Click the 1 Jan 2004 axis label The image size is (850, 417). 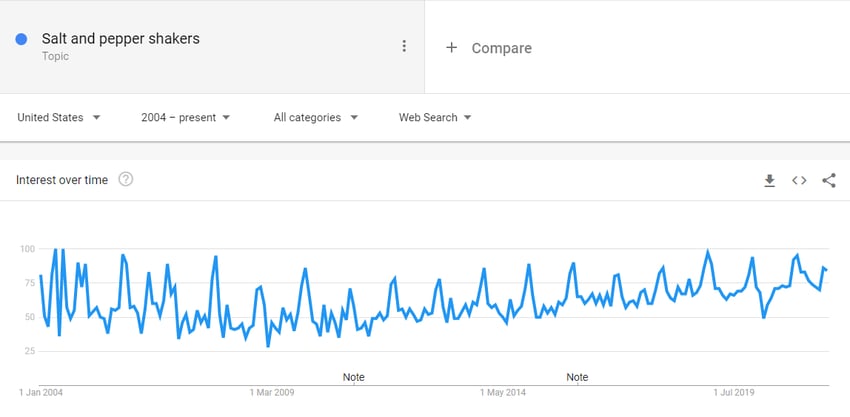click(x=41, y=392)
